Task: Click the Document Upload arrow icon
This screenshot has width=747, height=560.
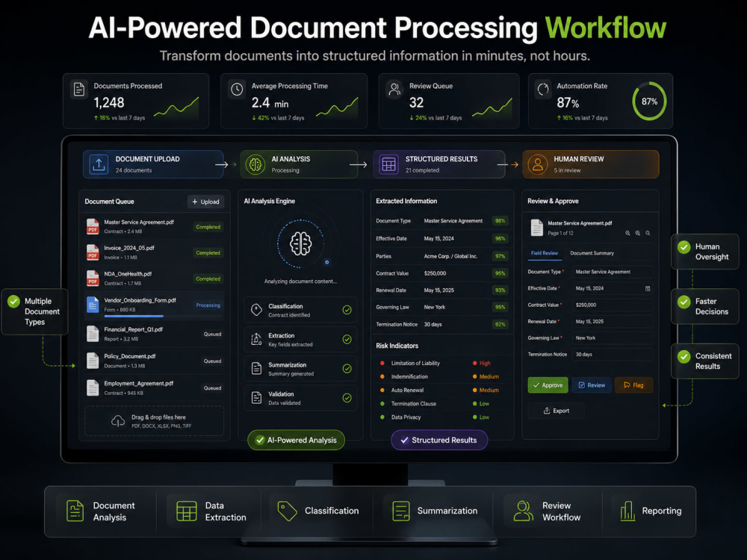Action: [99, 165]
